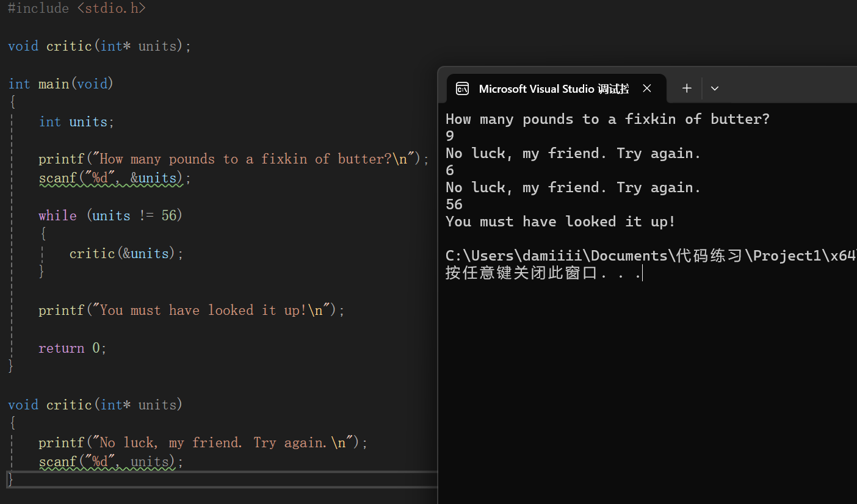
Task: Click the 'int main(void)' line
Action: (x=61, y=84)
